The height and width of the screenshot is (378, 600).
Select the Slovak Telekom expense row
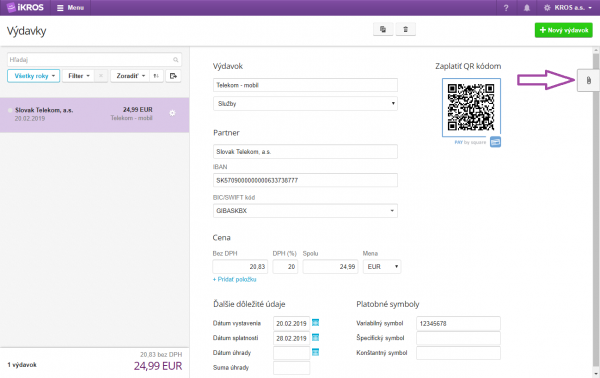94,115
